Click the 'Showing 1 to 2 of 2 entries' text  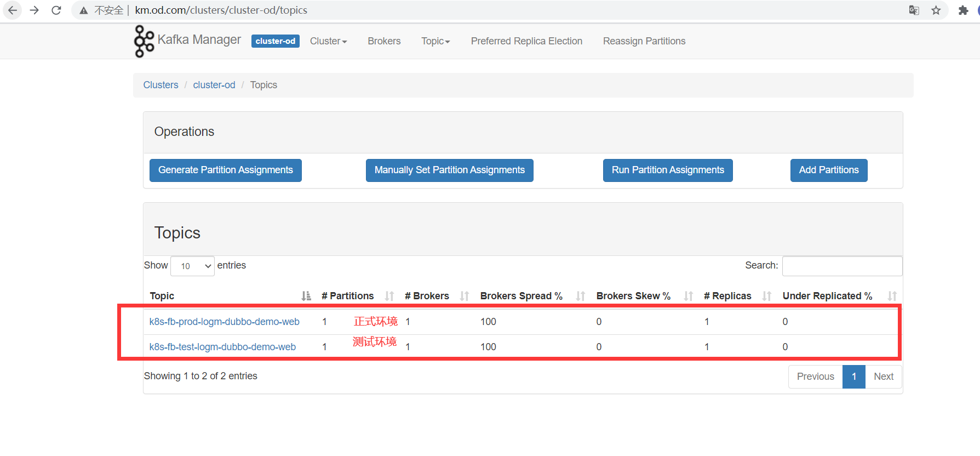(x=200, y=376)
